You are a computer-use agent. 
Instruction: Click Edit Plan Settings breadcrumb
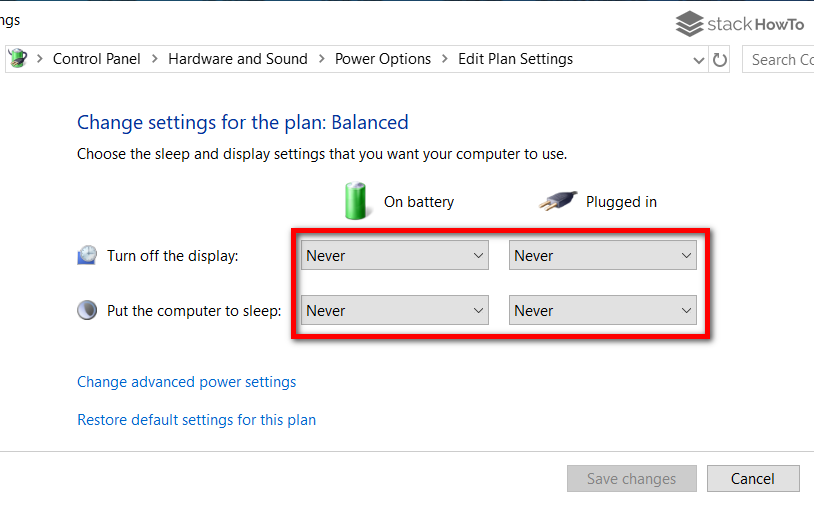click(x=515, y=59)
